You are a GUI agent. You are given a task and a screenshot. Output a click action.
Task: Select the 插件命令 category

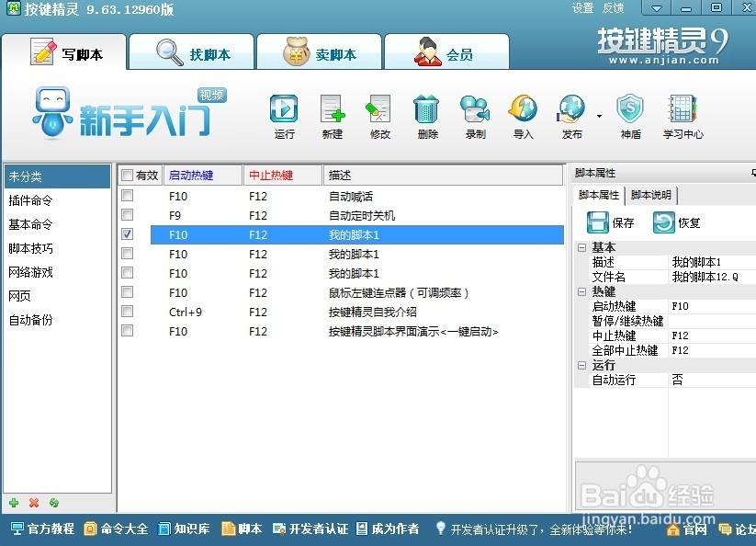point(57,200)
